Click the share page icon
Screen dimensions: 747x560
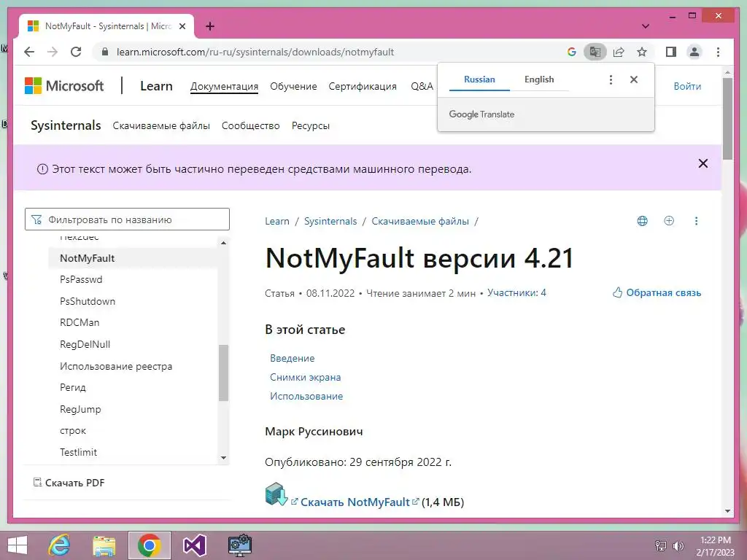(619, 52)
